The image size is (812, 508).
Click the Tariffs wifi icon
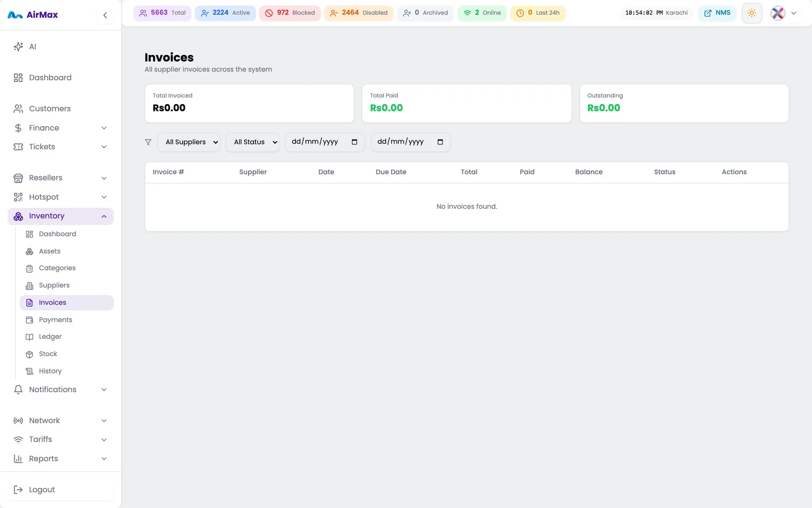click(x=18, y=439)
